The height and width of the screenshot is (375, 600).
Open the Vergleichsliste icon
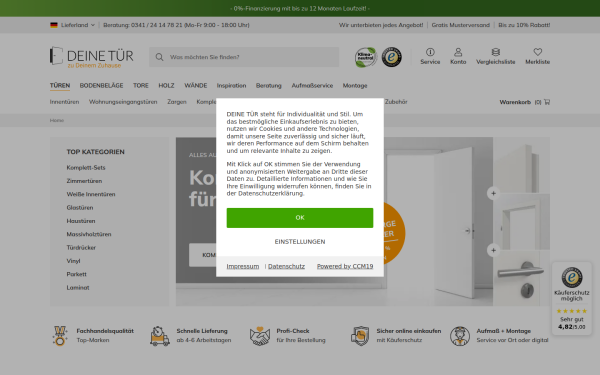[496, 52]
